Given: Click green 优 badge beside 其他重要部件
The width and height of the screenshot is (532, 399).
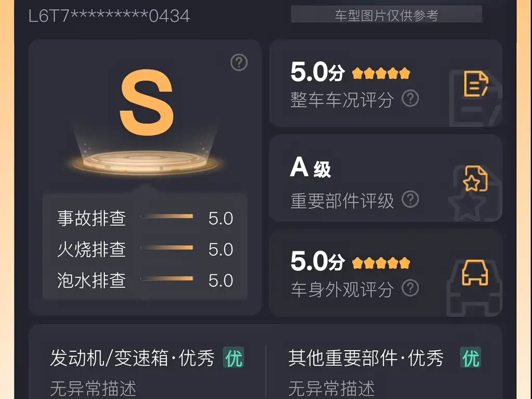Looking at the screenshot, I should coord(471,357).
